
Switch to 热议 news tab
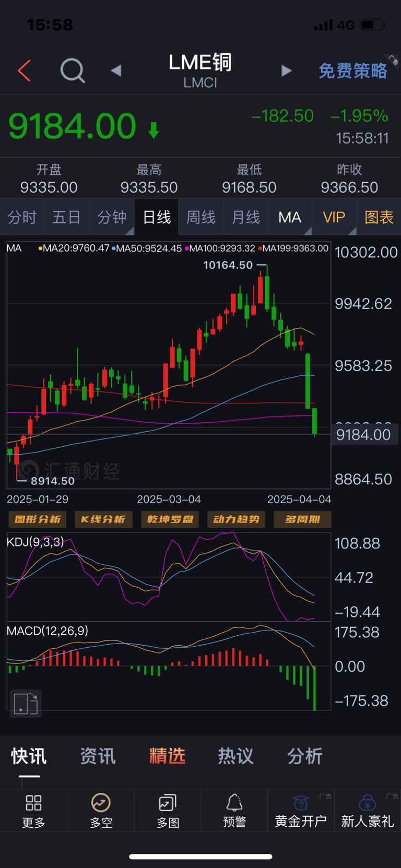(x=236, y=756)
